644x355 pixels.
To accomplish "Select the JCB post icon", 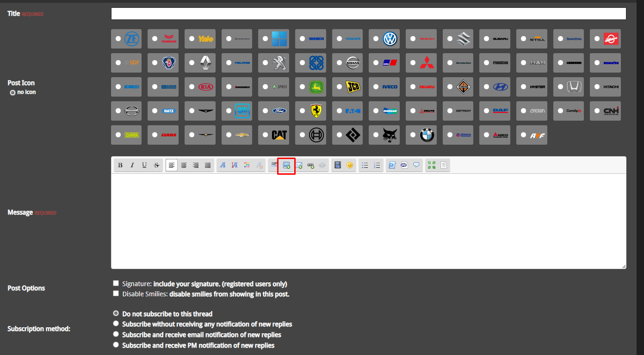I will point(339,87).
